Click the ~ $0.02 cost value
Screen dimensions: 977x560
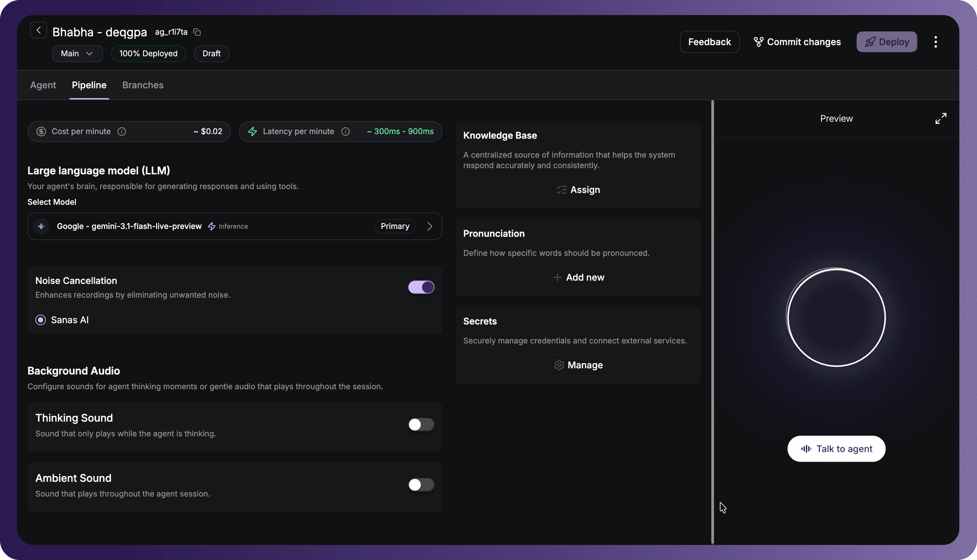pyautogui.click(x=208, y=131)
